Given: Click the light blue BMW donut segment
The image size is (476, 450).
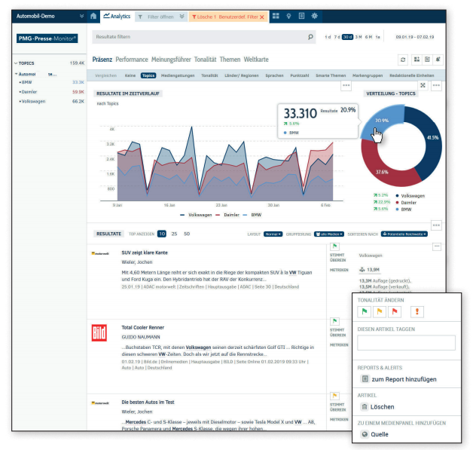Looking at the screenshot, I should point(383,121).
